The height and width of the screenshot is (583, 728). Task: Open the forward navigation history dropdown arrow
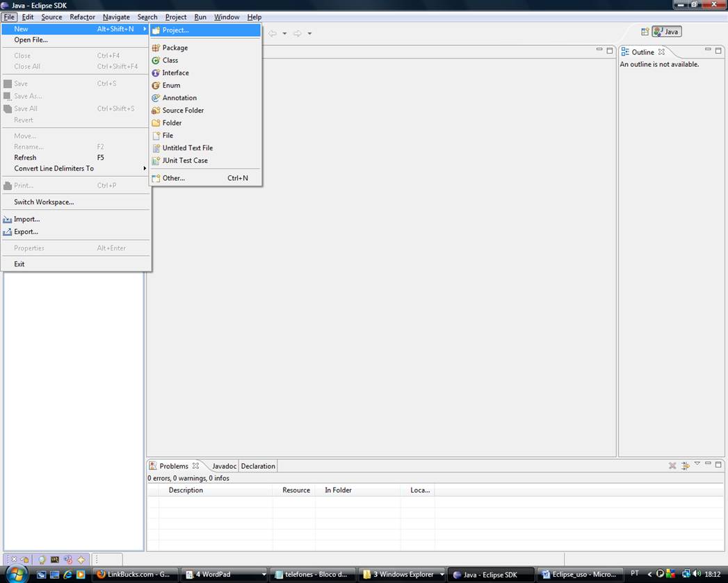tap(309, 33)
